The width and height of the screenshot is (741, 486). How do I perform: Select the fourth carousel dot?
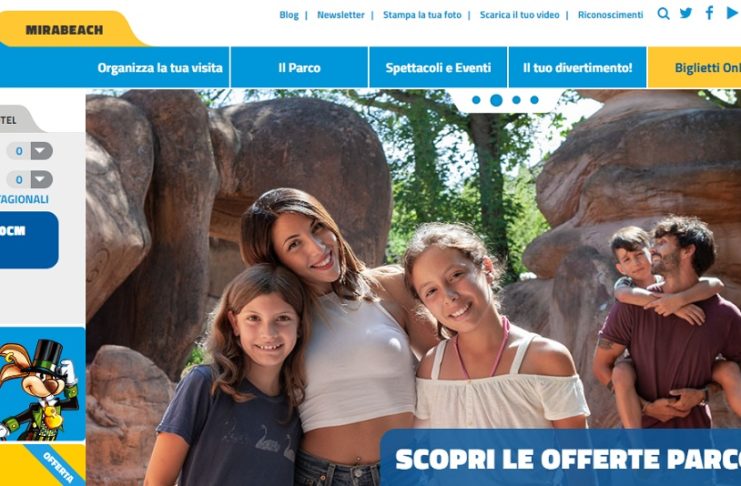534,100
